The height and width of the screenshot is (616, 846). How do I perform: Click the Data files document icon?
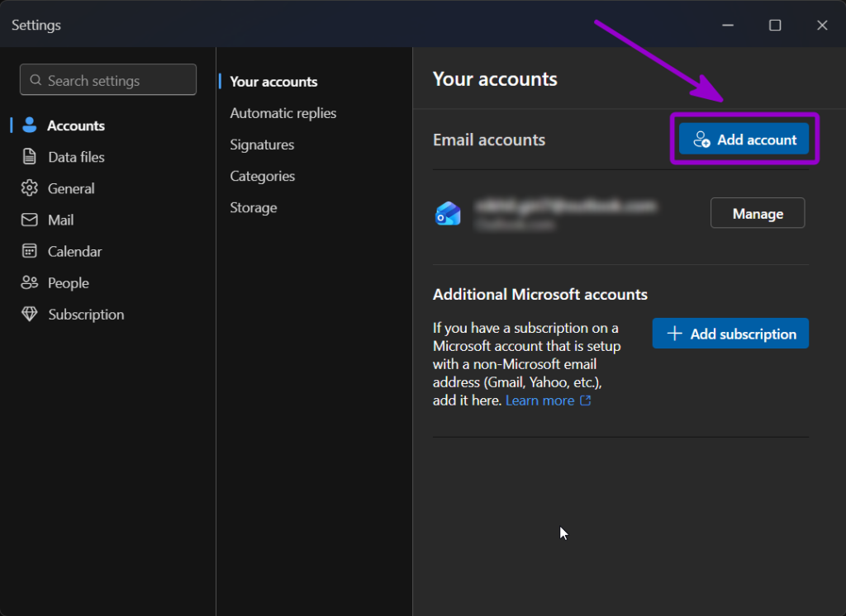pyautogui.click(x=29, y=156)
